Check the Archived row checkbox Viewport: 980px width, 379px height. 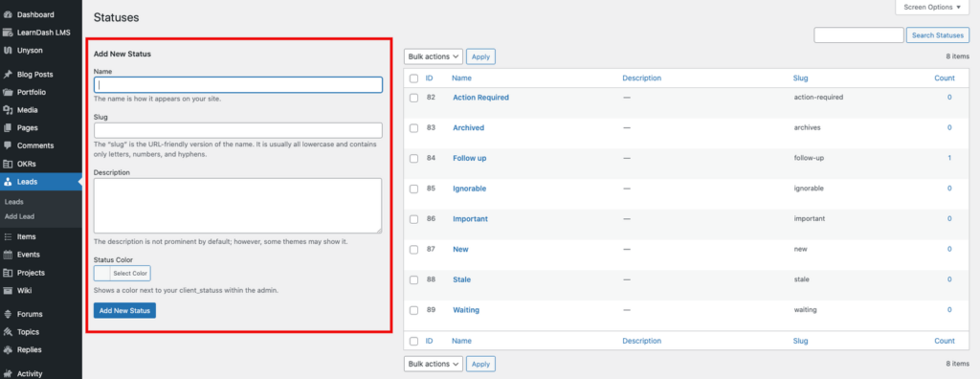click(x=413, y=128)
